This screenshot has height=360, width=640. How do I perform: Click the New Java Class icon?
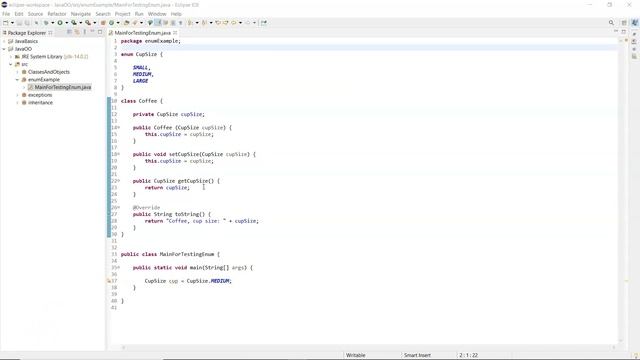pos(111,23)
